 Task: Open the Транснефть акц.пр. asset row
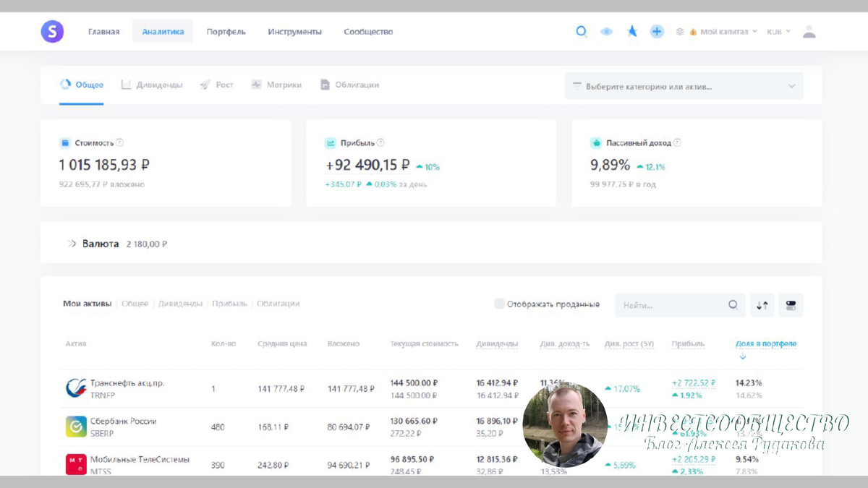(x=431, y=389)
